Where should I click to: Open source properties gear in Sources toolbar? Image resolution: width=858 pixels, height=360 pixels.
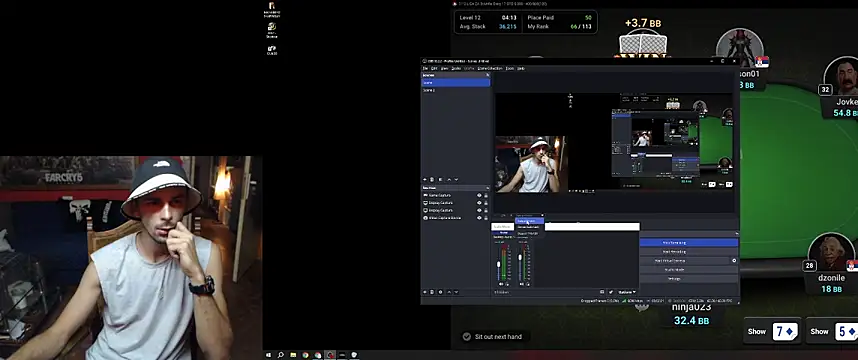tap(440, 292)
